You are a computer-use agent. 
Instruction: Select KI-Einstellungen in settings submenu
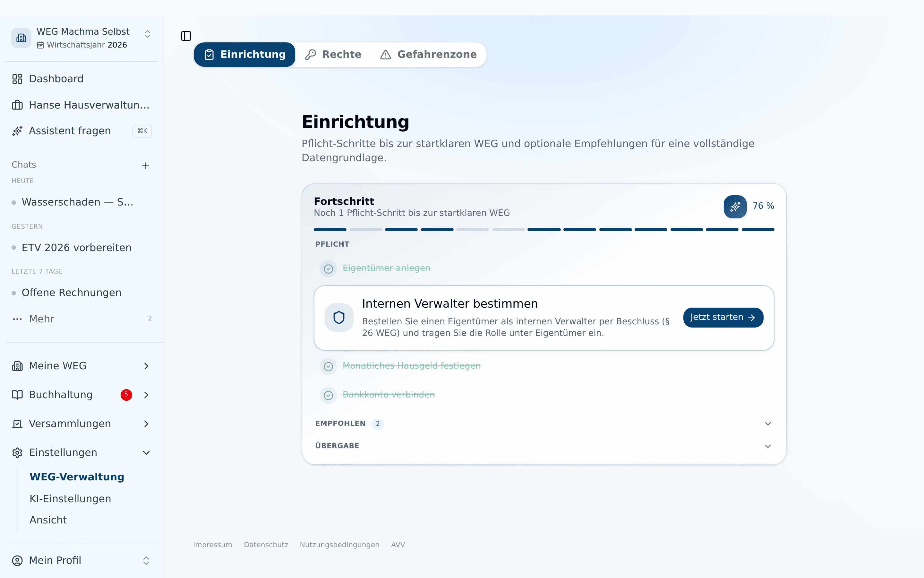70,498
